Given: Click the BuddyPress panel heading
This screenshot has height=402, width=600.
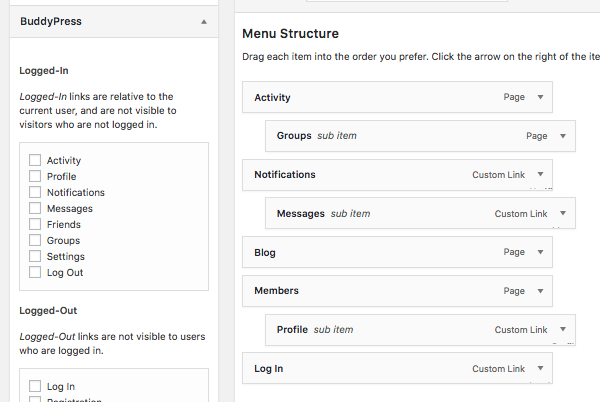Looking at the screenshot, I should pos(52,20).
